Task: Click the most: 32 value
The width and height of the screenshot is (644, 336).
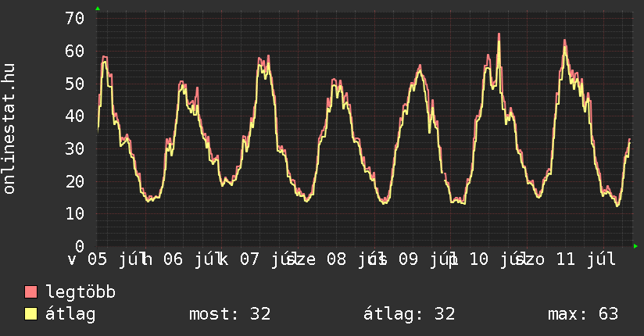Action: 230,314
